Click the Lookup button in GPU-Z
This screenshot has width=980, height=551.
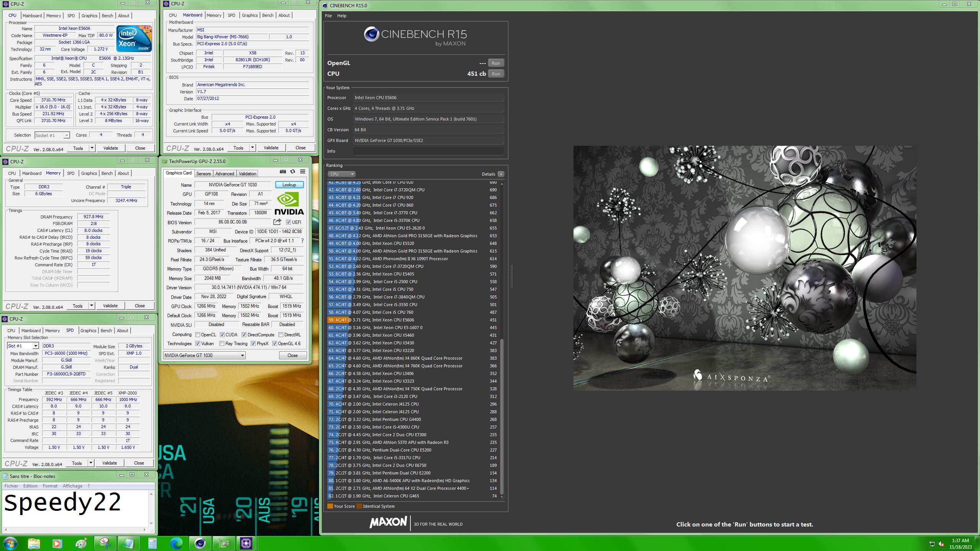[289, 185]
